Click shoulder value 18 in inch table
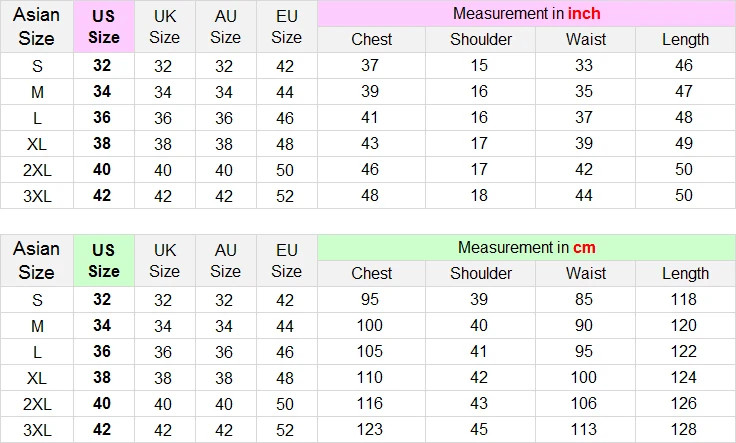Screen dimensions: 736x443 [480, 196]
